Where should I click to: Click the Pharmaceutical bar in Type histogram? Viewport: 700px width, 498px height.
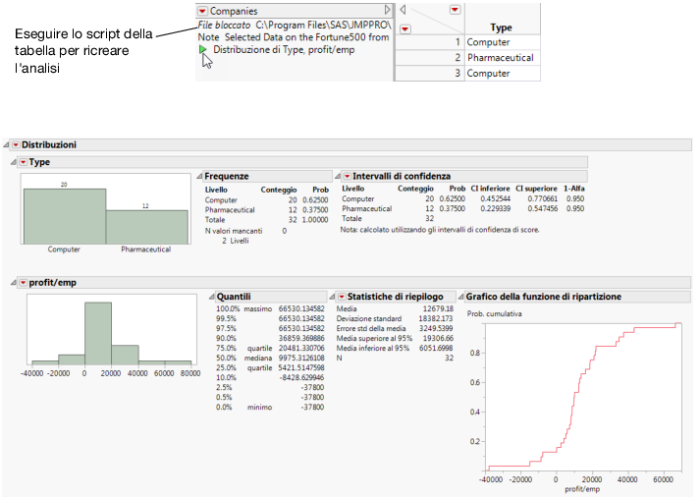147,225
